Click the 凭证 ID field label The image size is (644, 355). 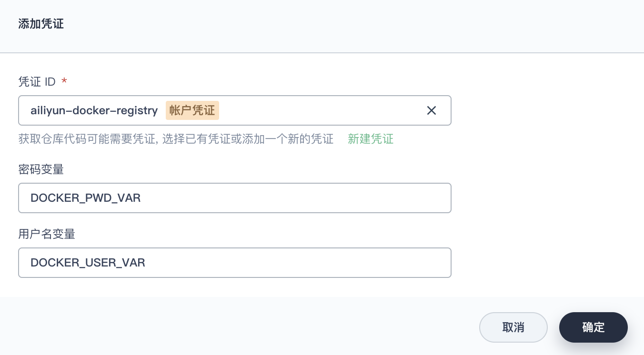(x=37, y=82)
